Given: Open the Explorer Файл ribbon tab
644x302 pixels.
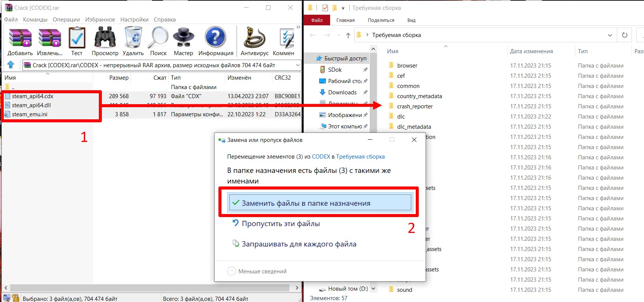Looking at the screenshot, I should coord(317,20).
